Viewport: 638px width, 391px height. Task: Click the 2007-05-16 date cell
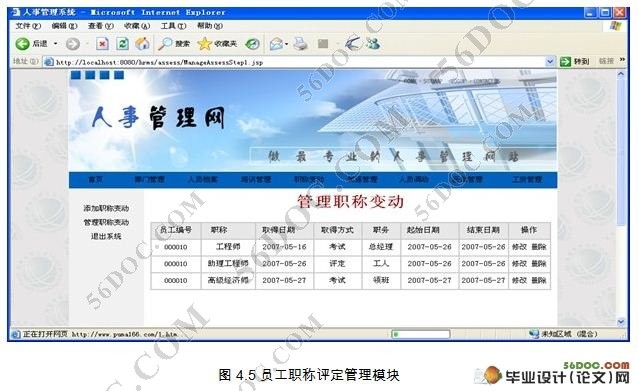pyautogui.click(x=284, y=247)
